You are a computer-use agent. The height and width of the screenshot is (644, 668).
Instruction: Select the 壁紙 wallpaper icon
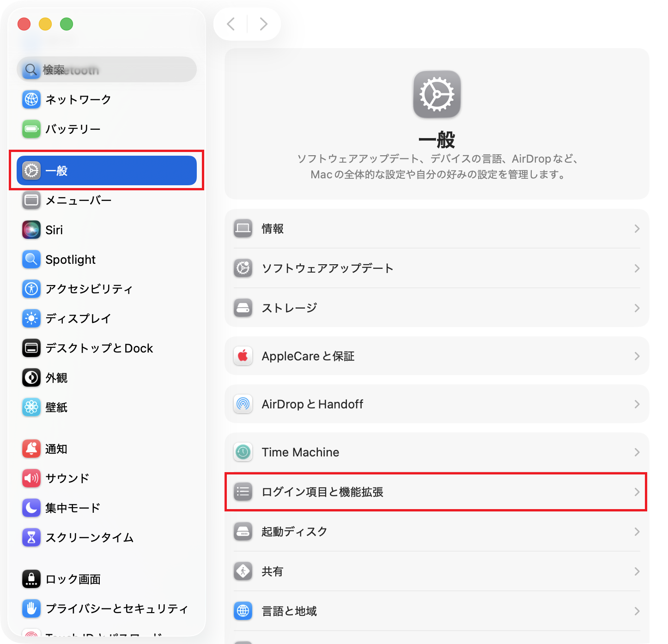[x=31, y=407]
